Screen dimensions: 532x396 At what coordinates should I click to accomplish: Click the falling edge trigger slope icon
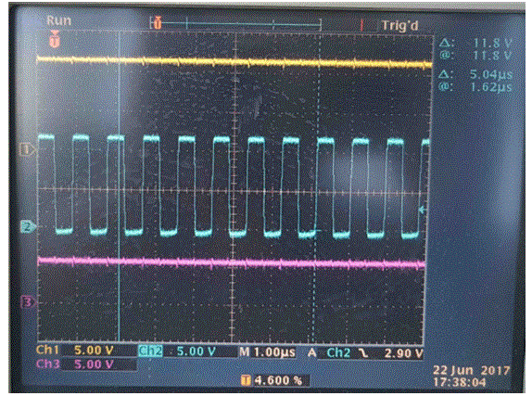(x=364, y=353)
